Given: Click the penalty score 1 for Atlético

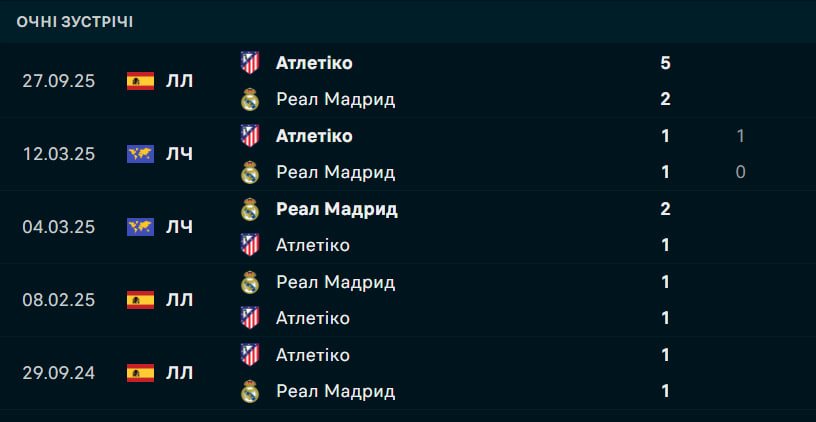Looking at the screenshot, I should click(x=740, y=136).
